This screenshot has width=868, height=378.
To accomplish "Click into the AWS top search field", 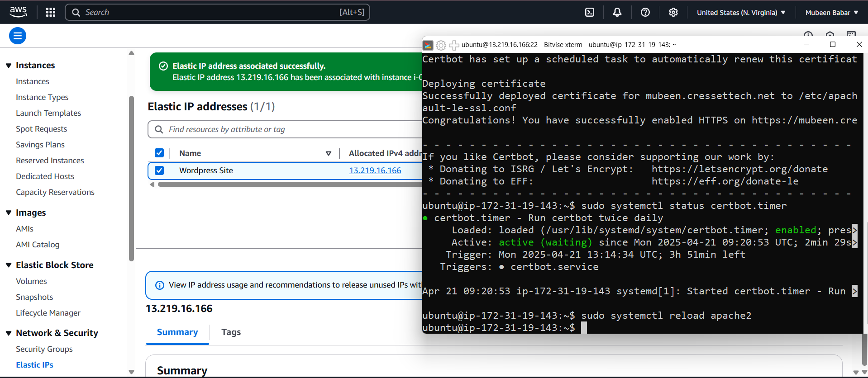I will coord(217,12).
